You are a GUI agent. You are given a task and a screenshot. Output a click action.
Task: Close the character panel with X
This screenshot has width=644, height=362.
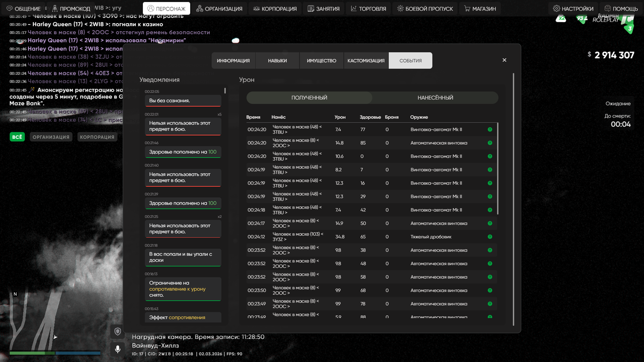pyautogui.click(x=505, y=60)
